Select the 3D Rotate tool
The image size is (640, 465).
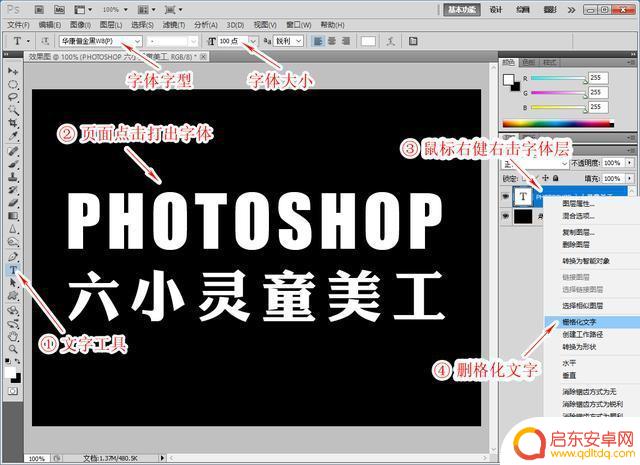coord(13,311)
